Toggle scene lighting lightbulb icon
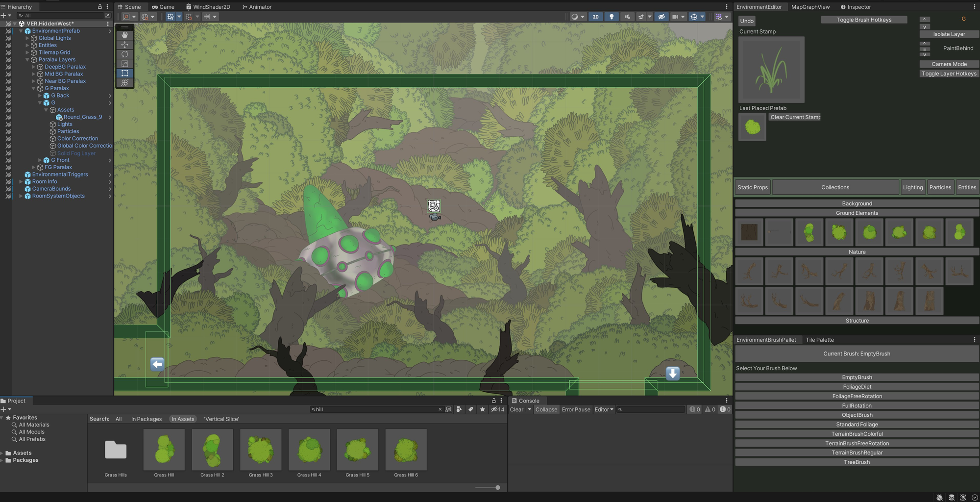The width and height of the screenshot is (980, 502). pyautogui.click(x=611, y=17)
